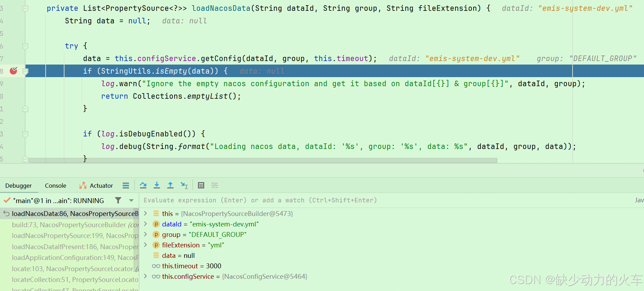Select loadNacosData:86 stack frame

click(x=70, y=214)
